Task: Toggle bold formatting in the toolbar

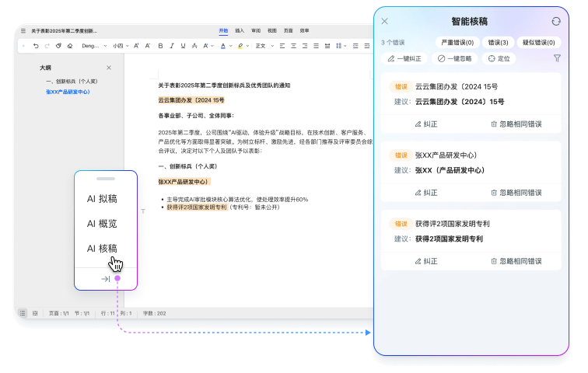Action: (x=160, y=46)
